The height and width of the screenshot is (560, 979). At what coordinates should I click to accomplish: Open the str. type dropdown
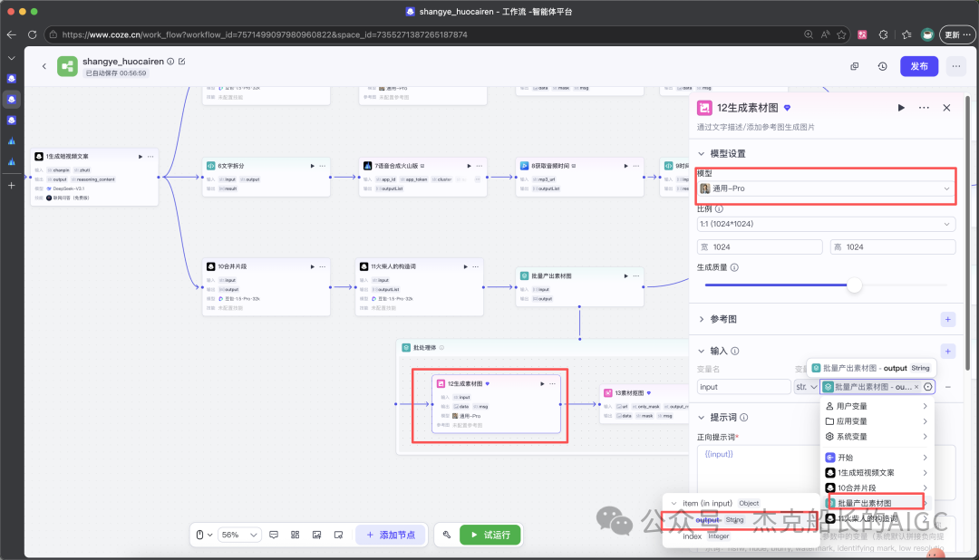coord(806,387)
